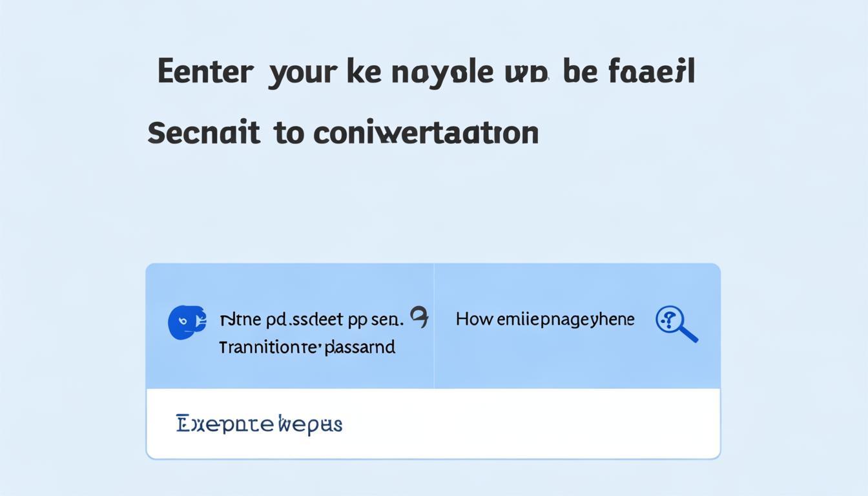Click the small curl icon after 'pp sen.'
The image size is (868, 496).
coord(419,317)
